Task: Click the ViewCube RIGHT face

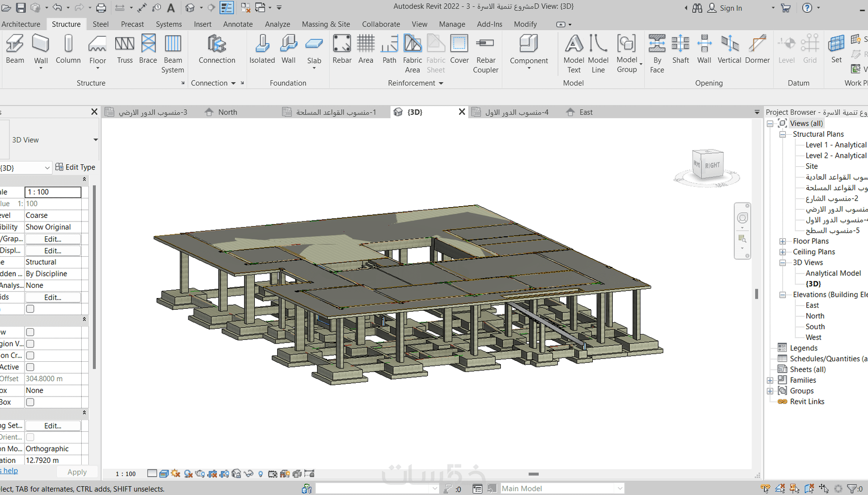Action: (x=712, y=165)
